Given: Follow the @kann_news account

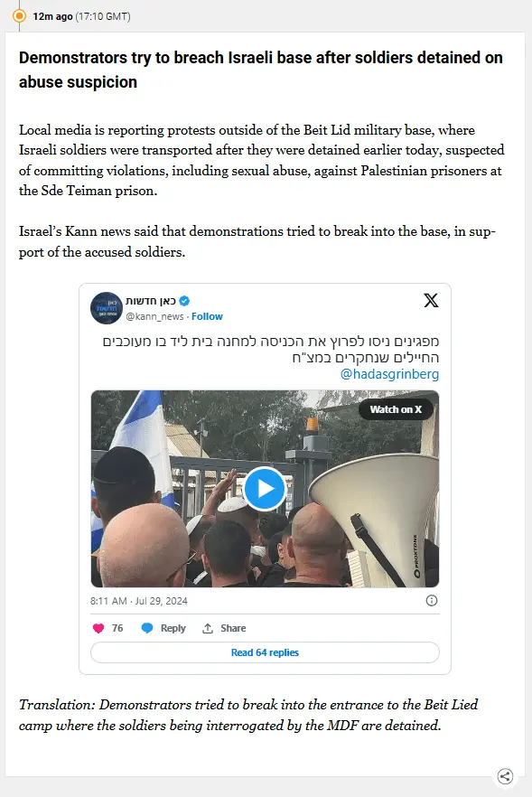Looking at the screenshot, I should coord(207,316).
